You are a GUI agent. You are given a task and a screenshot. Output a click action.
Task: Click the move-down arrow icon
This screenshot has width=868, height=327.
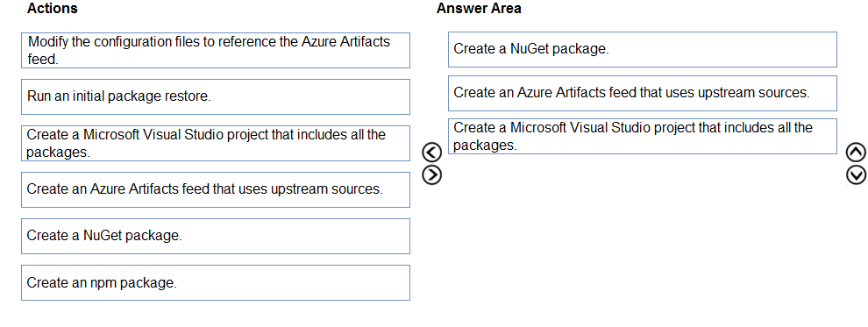[x=856, y=174]
